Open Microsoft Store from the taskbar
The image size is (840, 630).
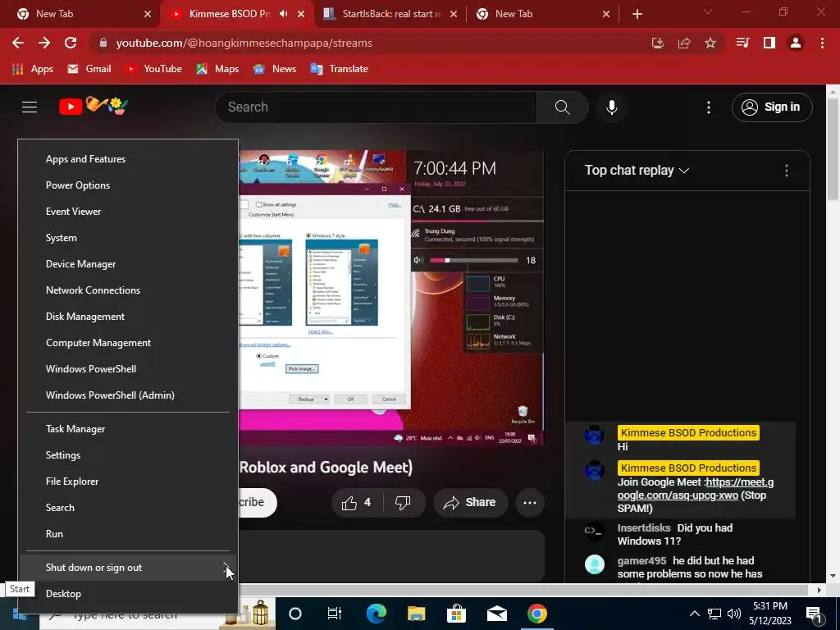point(456,614)
